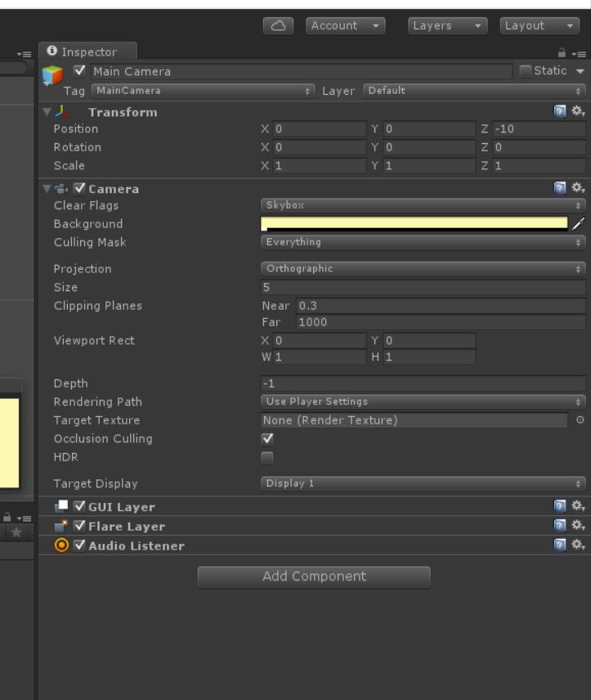Toggle Occlusion Culling checkbox

point(267,439)
